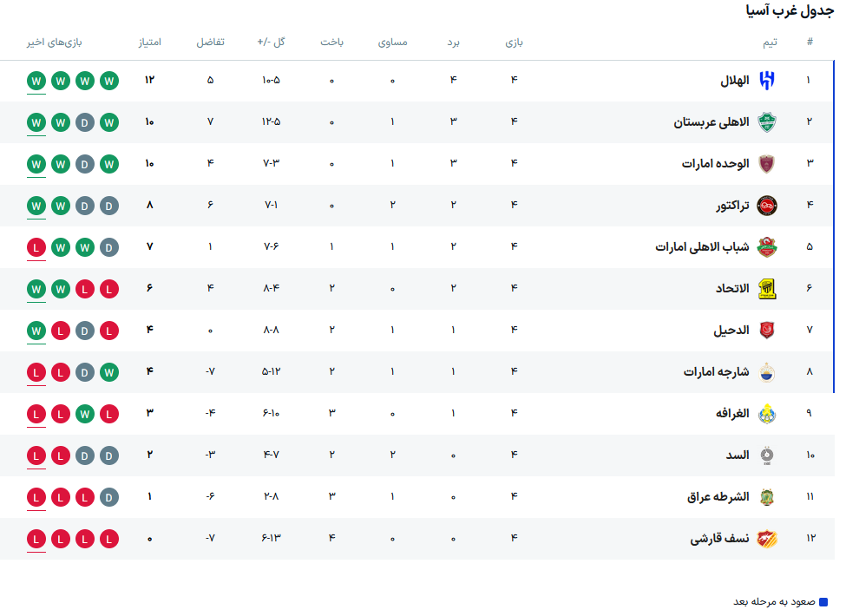This screenshot has height=616, width=846.
Task: Click the Al-Ahli Saudi club crest
Action: pos(767,122)
